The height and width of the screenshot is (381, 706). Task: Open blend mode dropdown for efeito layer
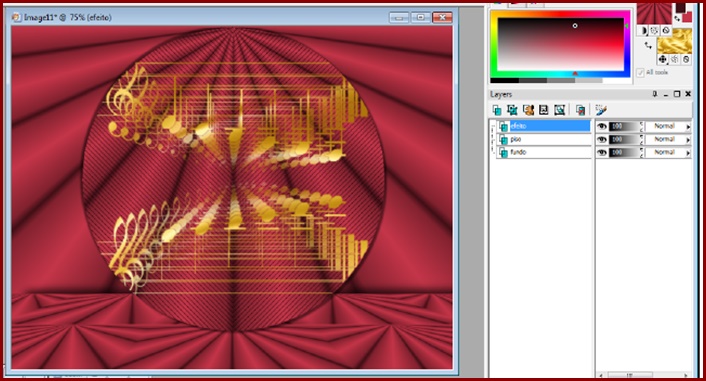point(668,127)
